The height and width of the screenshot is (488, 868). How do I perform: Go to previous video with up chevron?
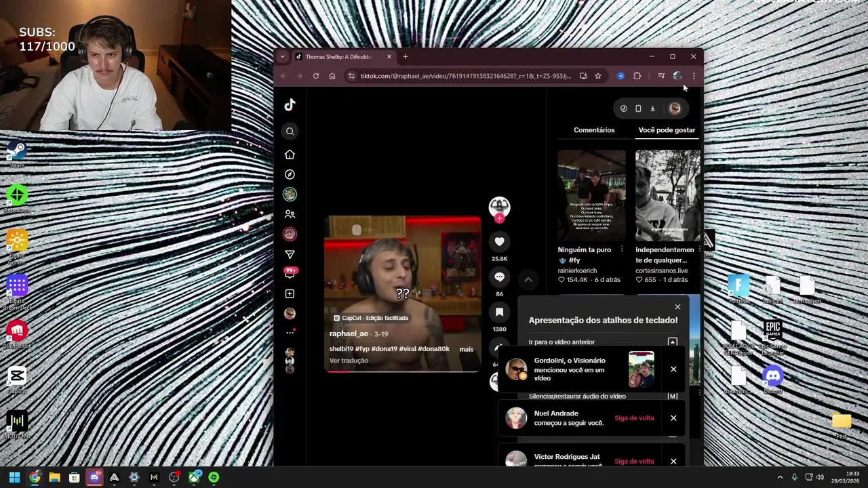[528, 279]
